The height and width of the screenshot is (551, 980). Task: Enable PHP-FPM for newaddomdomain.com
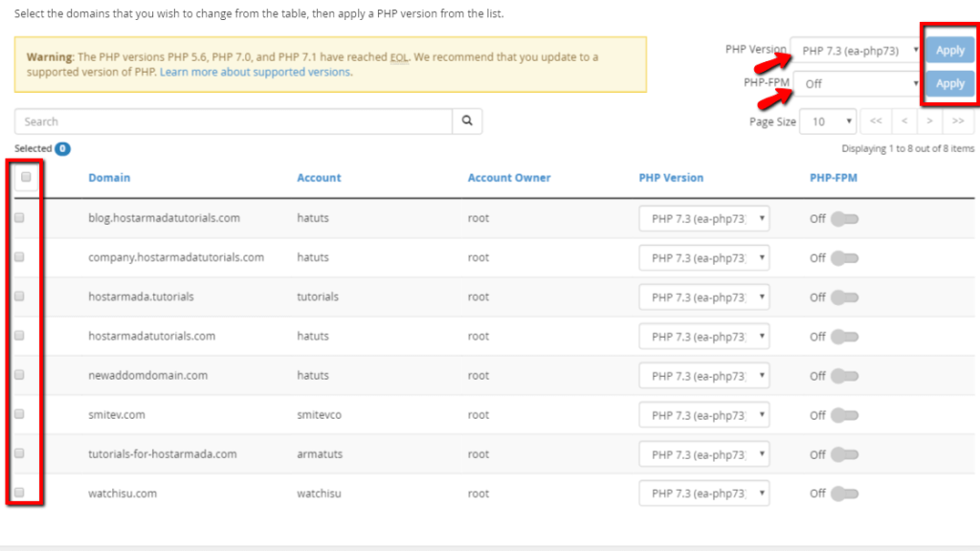844,376
